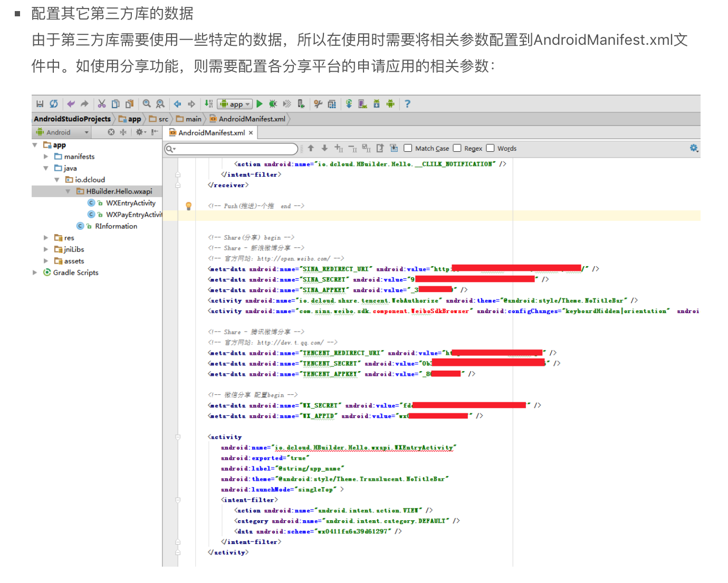Viewport: 728px width, 583px height.
Task: Click the Synchronize refresh icon
Action: click(54, 104)
